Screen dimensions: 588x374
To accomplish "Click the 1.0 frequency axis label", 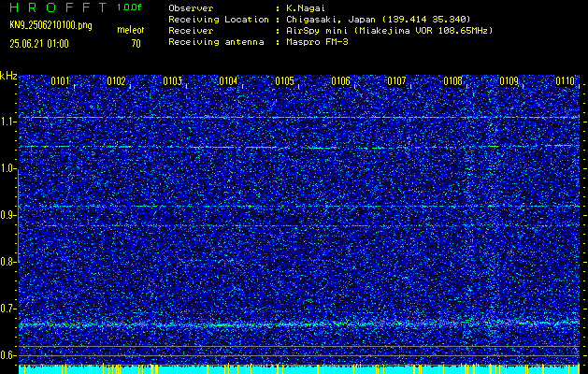I will [x=7, y=168].
